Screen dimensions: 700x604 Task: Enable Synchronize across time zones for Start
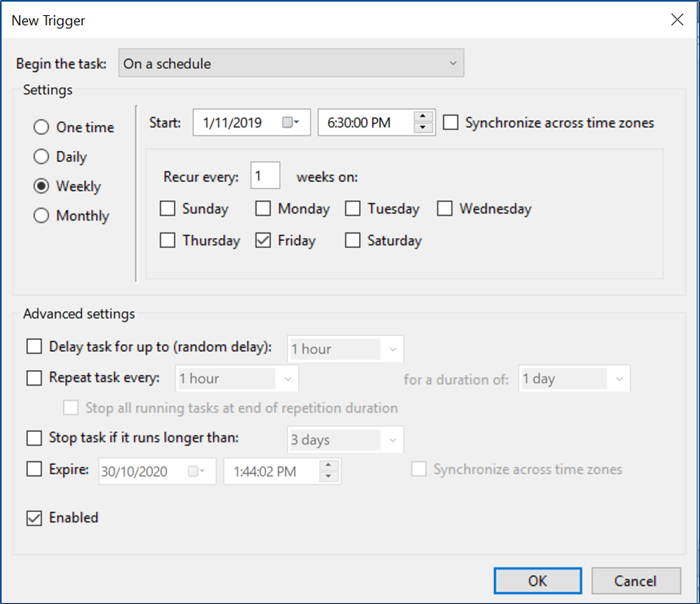(x=451, y=123)
